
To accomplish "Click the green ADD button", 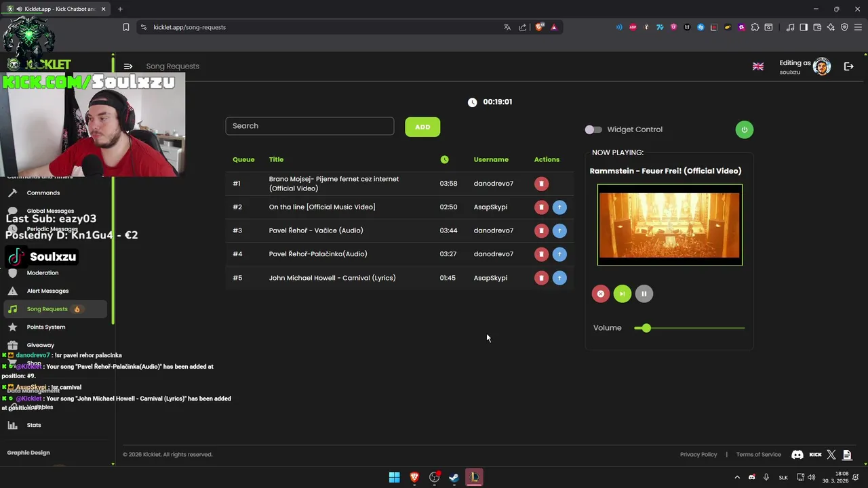I will click(x=422, y=127).
